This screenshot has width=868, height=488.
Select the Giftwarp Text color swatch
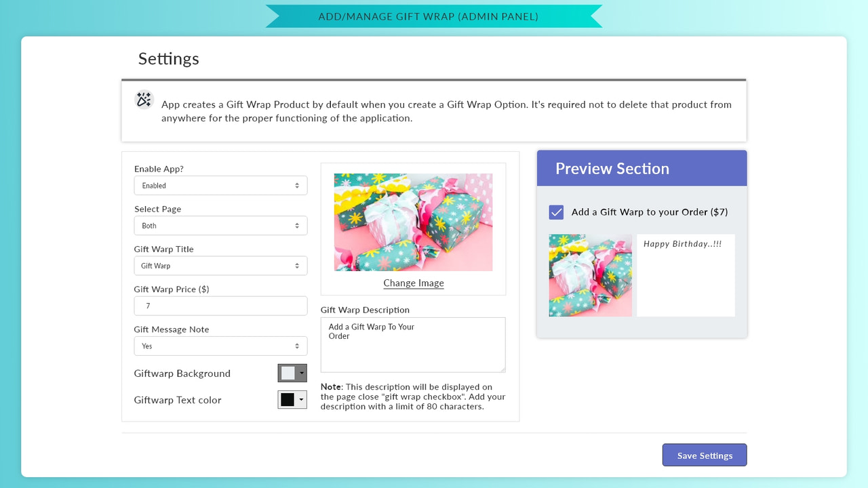pos(288,399)
